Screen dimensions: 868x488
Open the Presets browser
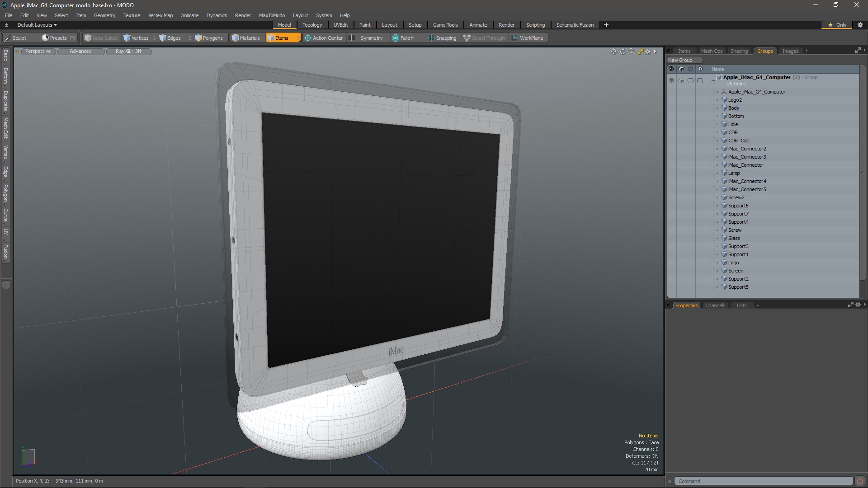click(x=58, y=38)
